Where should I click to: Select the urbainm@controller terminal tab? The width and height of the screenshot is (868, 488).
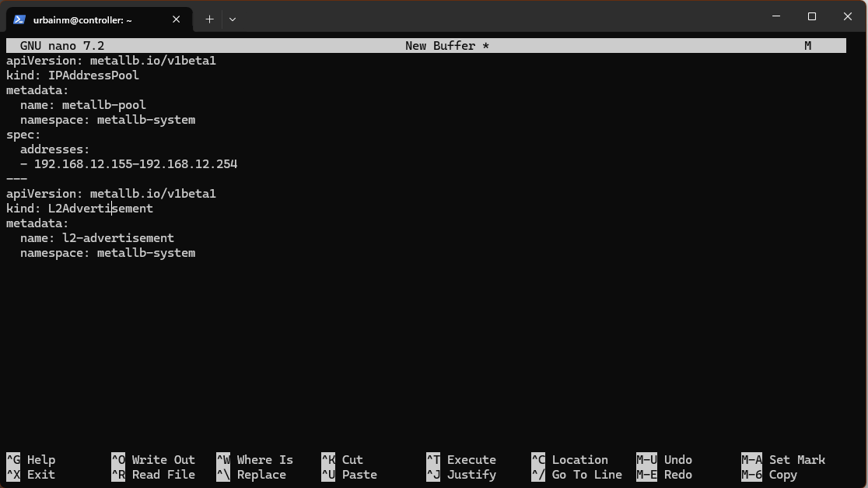point(99,19)
